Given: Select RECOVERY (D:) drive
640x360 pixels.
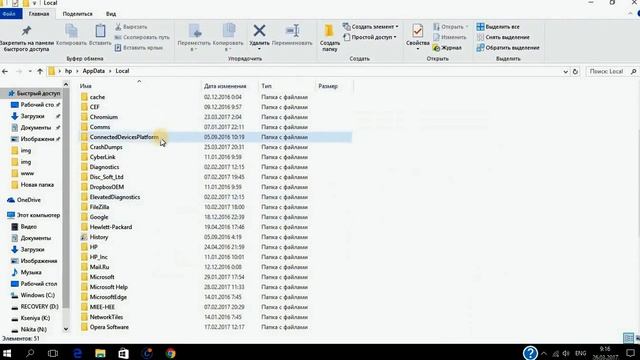Looking at the screenshot, I should pos(40,307).
